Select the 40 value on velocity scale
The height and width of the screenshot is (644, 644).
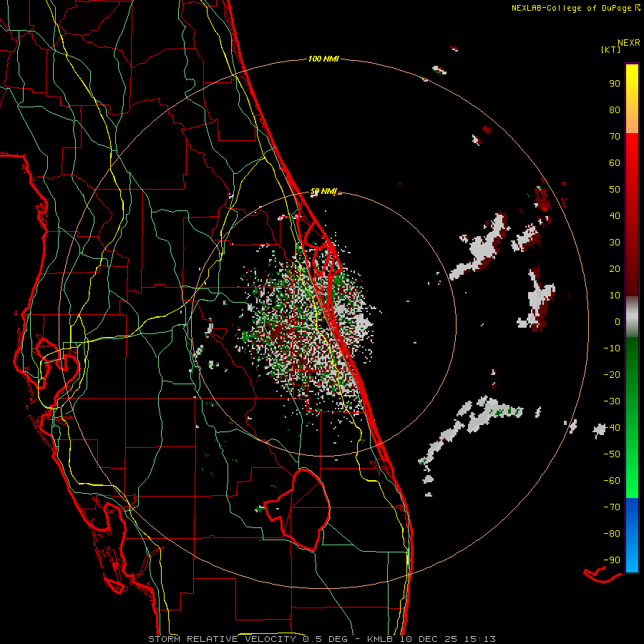click(x=615, y=215)
